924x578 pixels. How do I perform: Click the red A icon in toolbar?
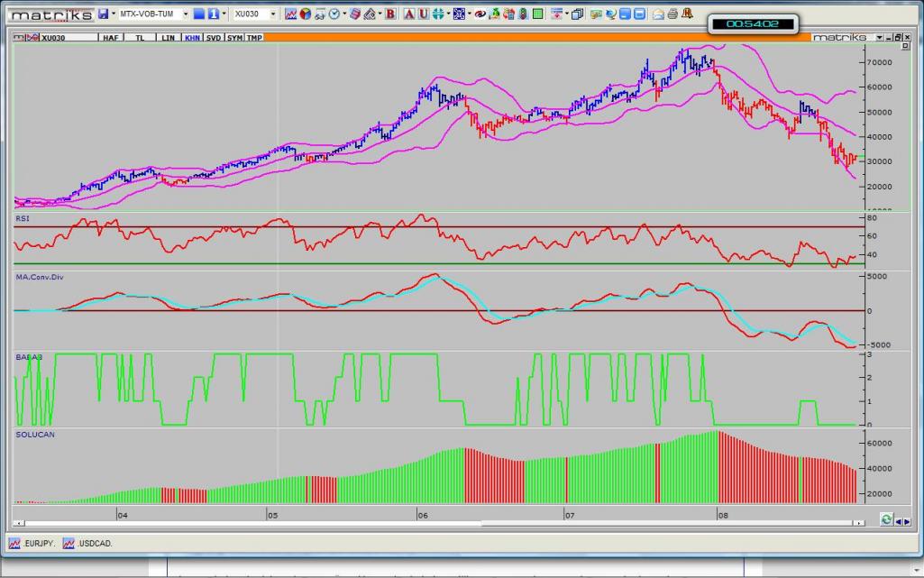click(x=409, y=14)
